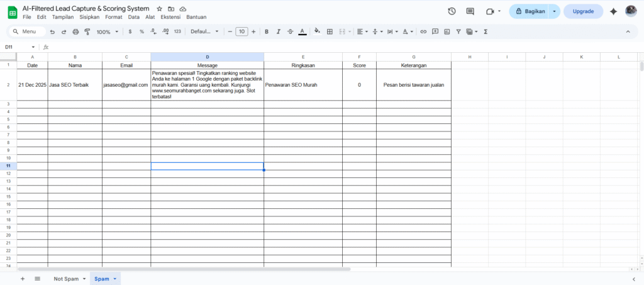
Task: Click the insert chart icon
Action: tap(447, 31)
